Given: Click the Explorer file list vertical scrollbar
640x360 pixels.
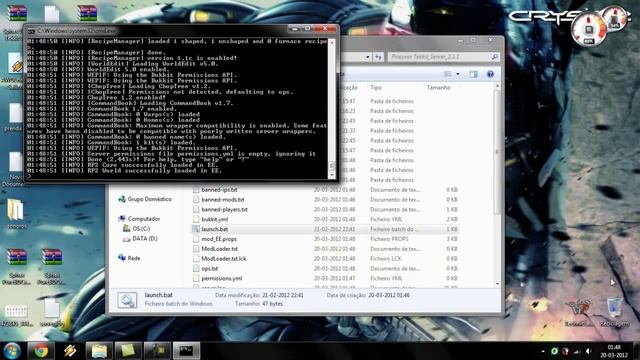Looking at the screenshot, I should [x=497, y=151].
